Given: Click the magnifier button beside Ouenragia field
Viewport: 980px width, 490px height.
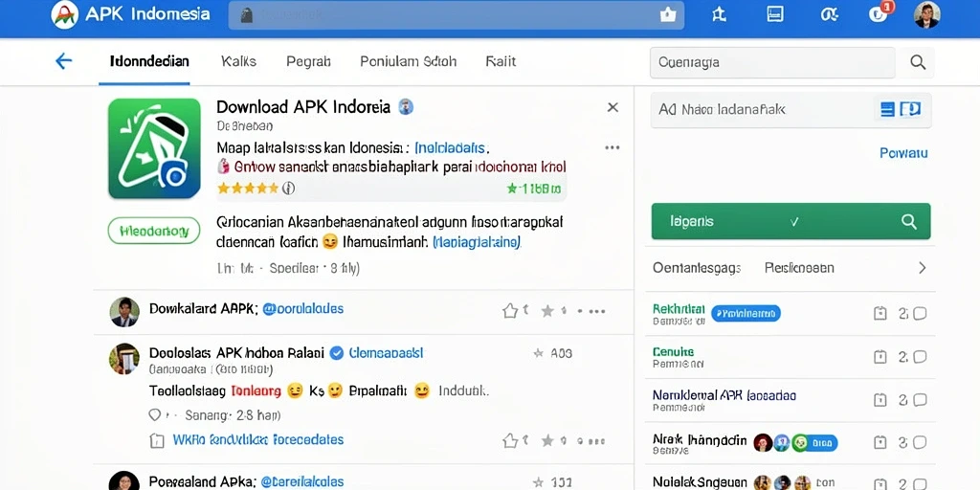Looking at the screenshot, I should pyautogui.click(x=918, y=62).
